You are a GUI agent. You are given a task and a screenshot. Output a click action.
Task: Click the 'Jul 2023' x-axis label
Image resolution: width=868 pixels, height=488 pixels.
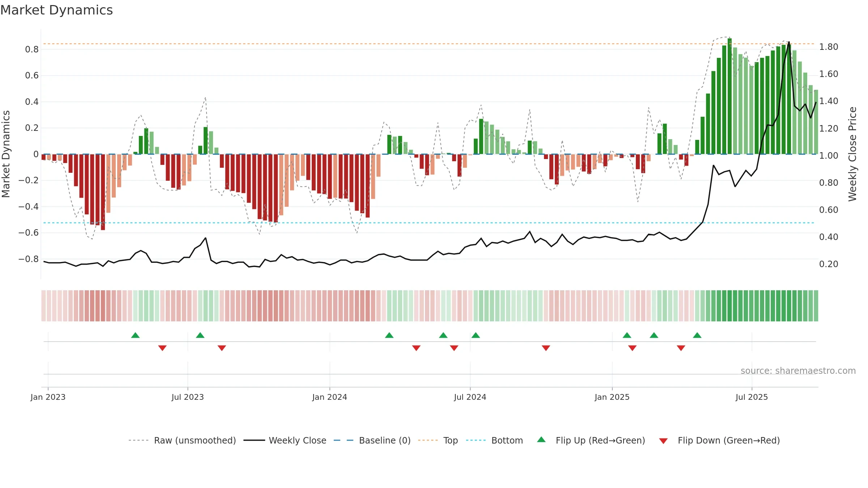click(x=188, y=397)
